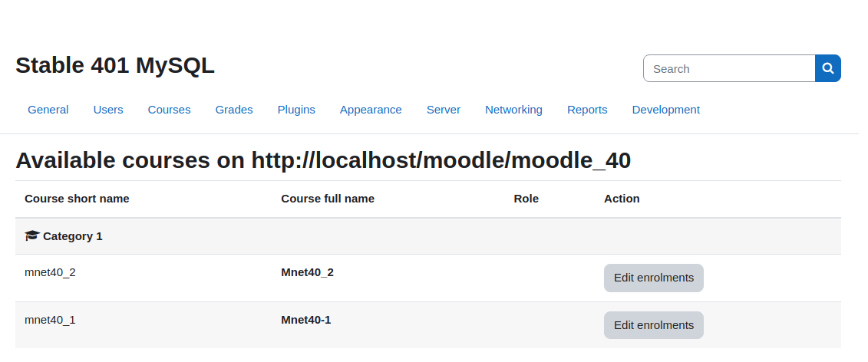Click the Category 1 graduation cap icon
The image size is (868, 362).
(x=32, y=235)
